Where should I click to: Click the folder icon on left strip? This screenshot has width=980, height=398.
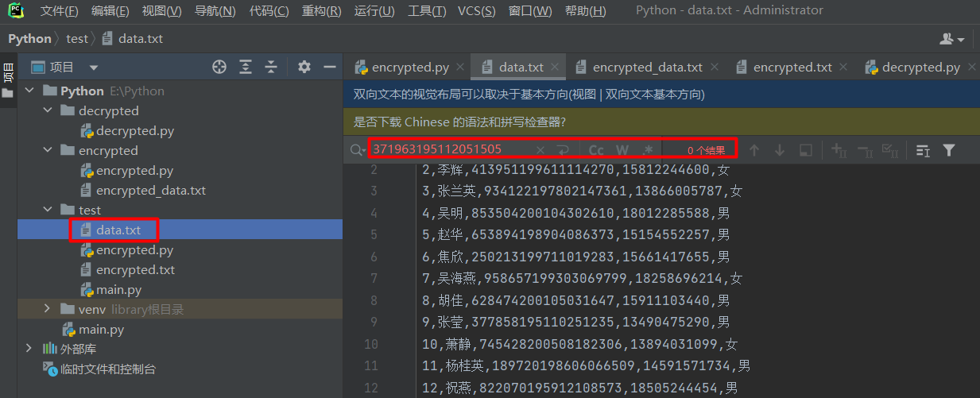click(8, 93)
